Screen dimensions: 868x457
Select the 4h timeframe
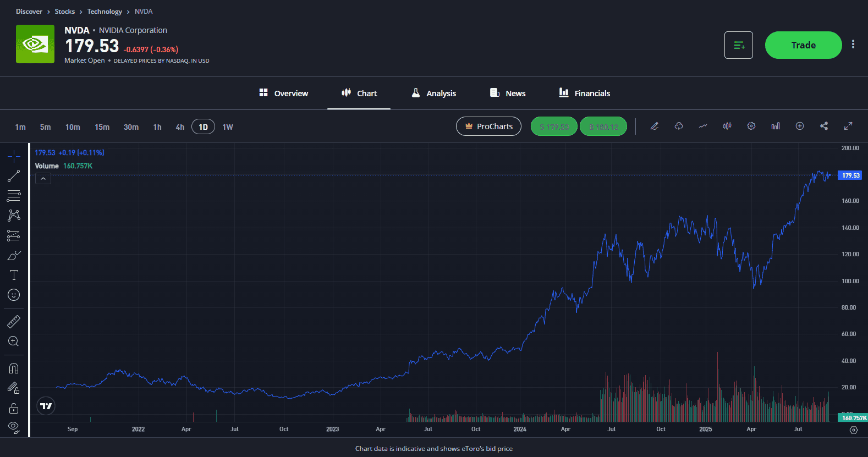point(180,127)
